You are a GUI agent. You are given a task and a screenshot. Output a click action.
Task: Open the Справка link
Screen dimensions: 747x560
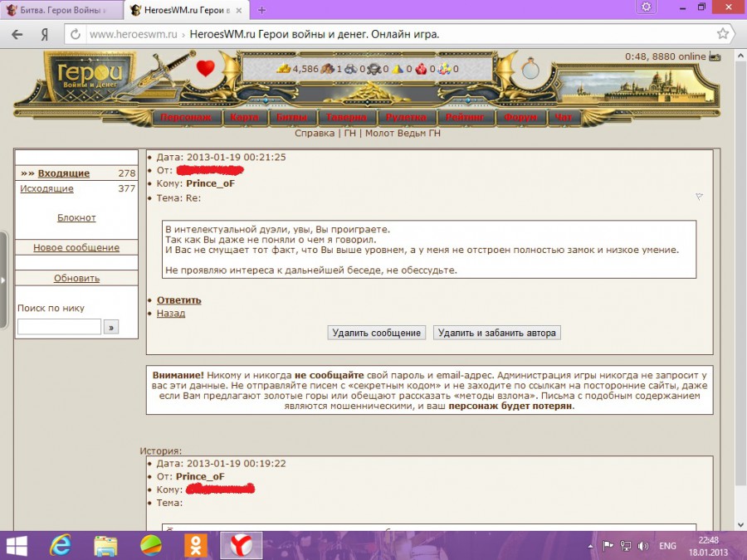pos(315,134)
